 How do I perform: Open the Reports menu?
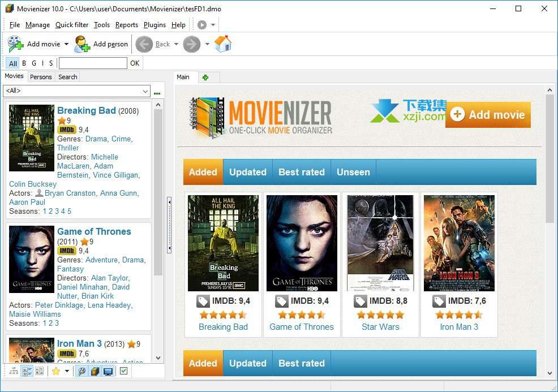pyautogui.click(x=127, y=25)
